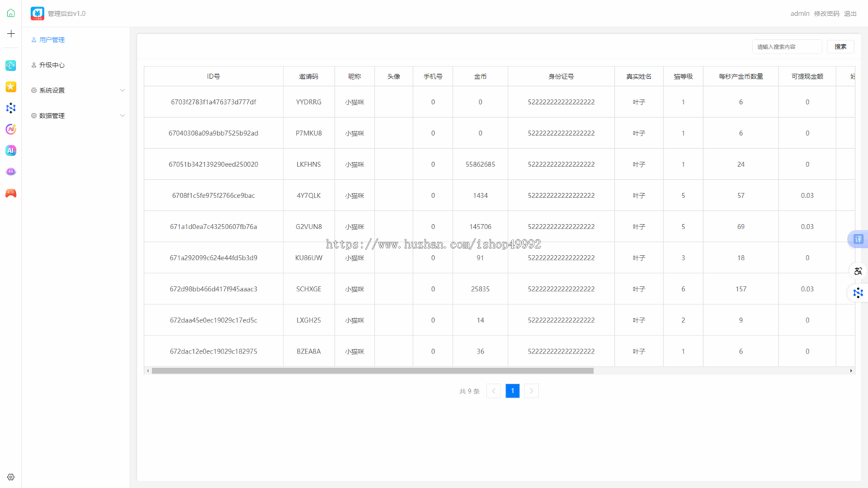
Task: Open the teal cross-shaped app icon in the sidebar
Action: pyautogui.click(x=11, y=66)
